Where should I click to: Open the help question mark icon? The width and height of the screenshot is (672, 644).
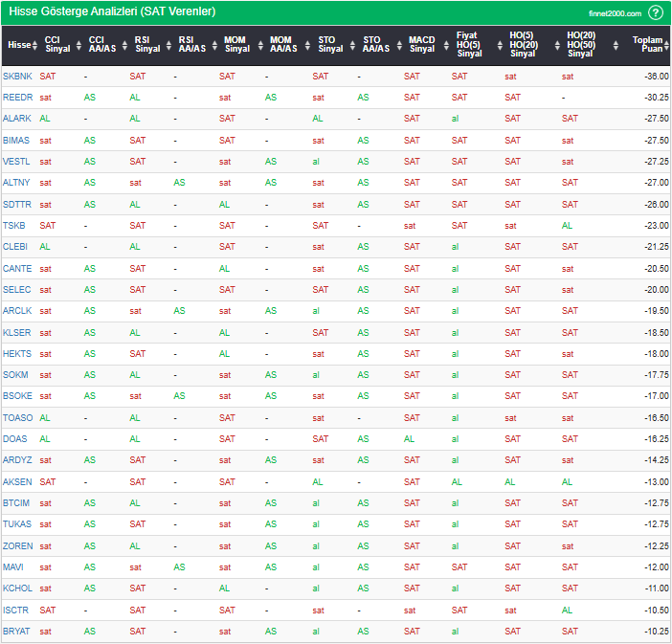(x=656, y=12)
